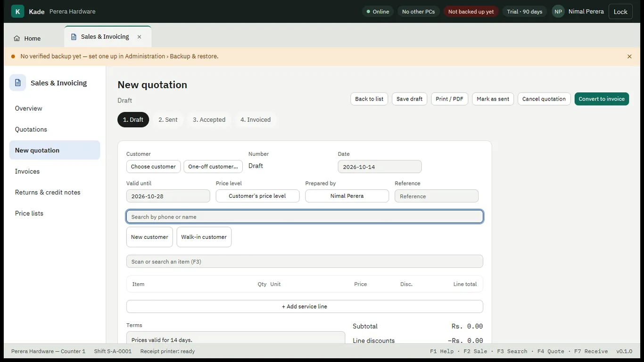Click the Online status pill
The width and height of the screenshot is (644, 362).
[x=378, y=11]
